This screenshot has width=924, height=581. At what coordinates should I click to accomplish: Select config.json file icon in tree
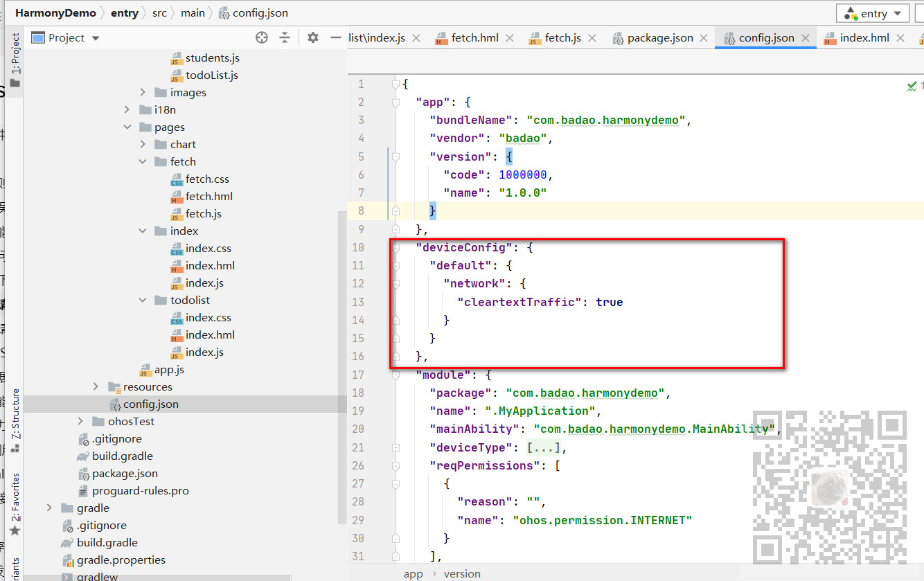pos(114,404)
